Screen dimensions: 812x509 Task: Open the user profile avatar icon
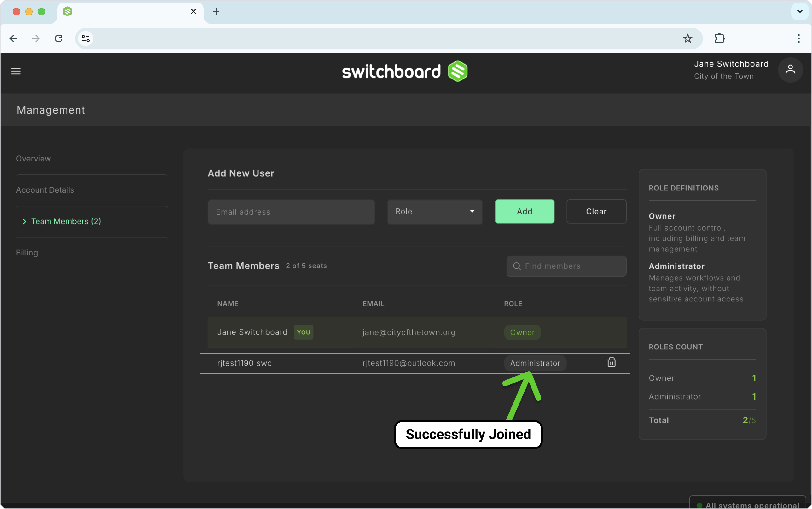pos(790,70)
